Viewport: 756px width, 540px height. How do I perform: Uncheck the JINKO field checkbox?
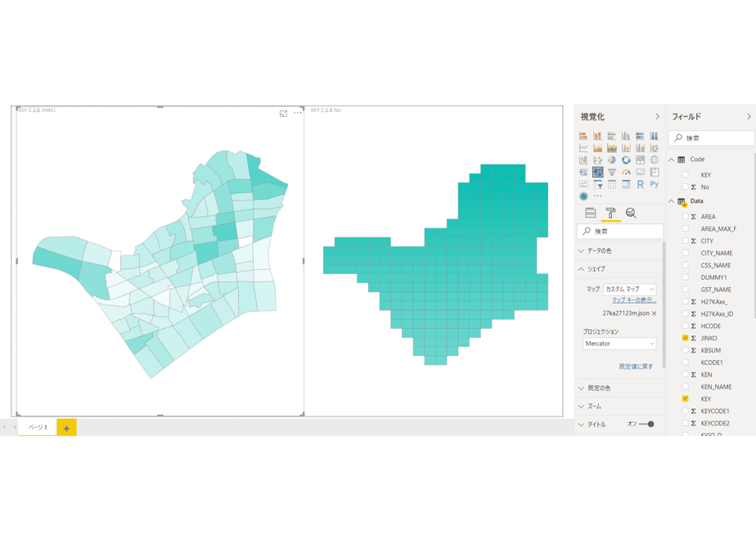coord(685,338)
